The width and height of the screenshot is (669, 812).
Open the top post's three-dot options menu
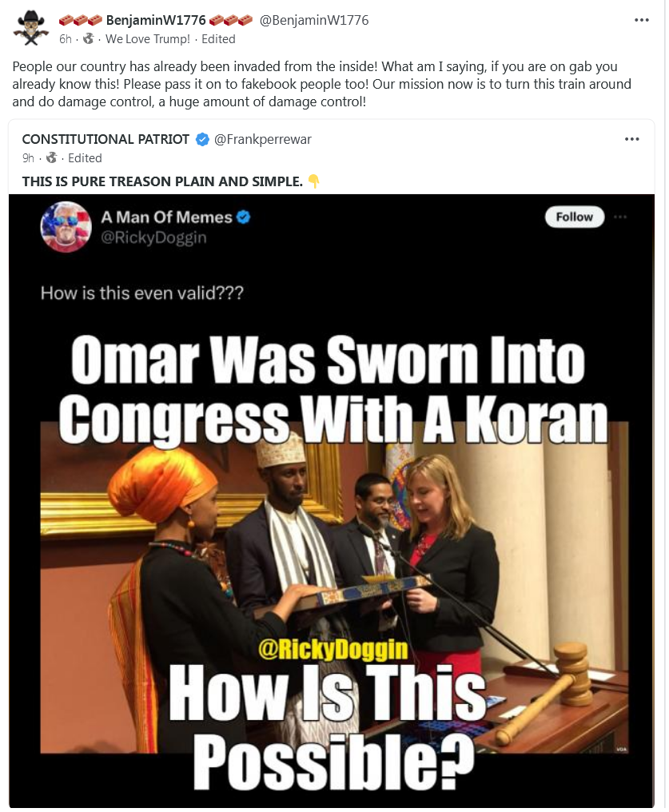tap(641, 20)
